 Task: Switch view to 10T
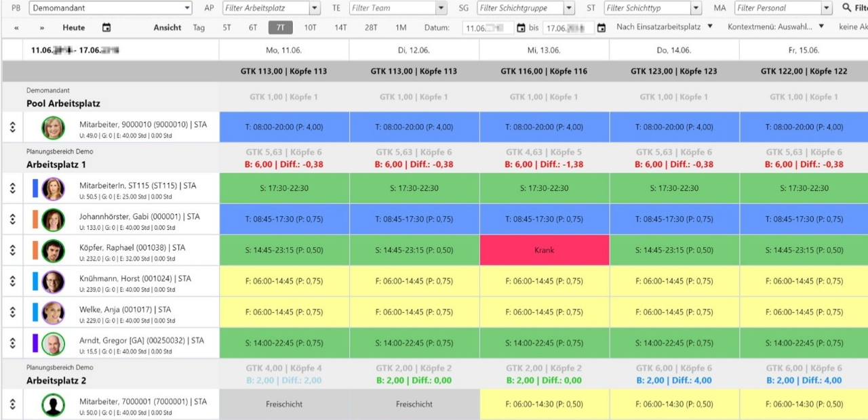point(310,28)
